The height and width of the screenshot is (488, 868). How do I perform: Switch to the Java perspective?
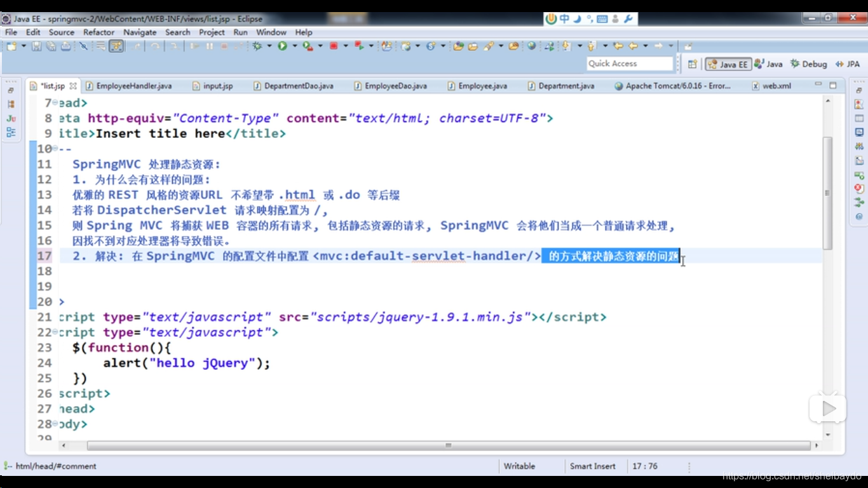tap(768, 64)
